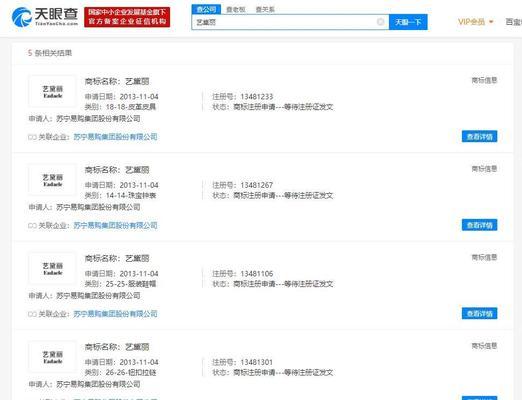Click registration number 13481106
The width and height of the screenshot is (522, 400).
click(x=257, y=274)
